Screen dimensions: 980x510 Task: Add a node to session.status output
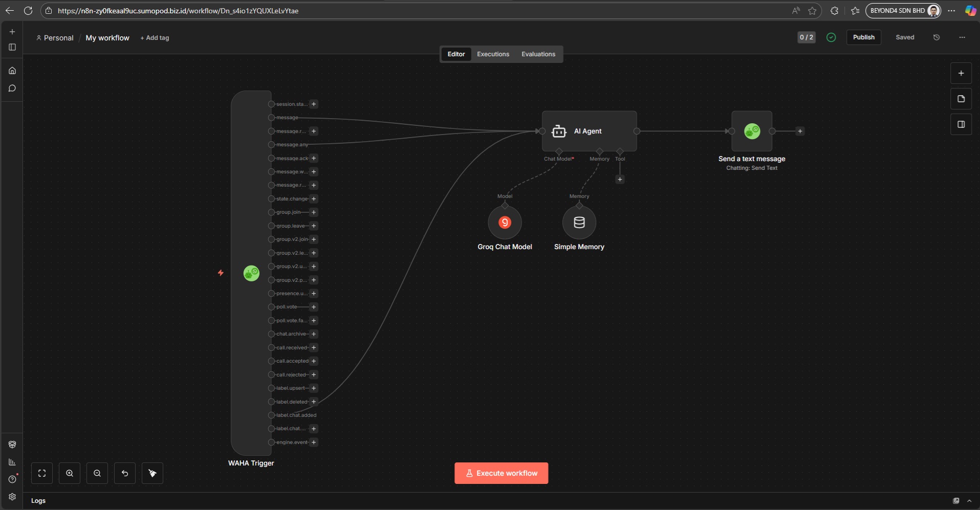(x=314, y=104)
